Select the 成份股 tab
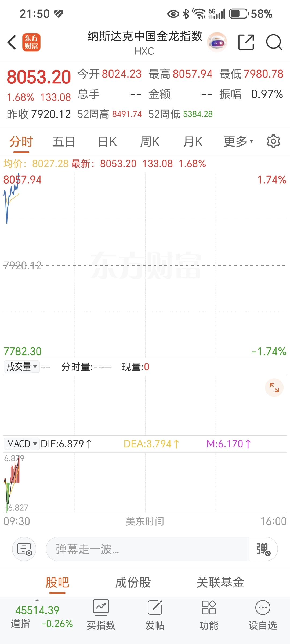This screenshot has height=644, width=290. click(x=133, y=583)
